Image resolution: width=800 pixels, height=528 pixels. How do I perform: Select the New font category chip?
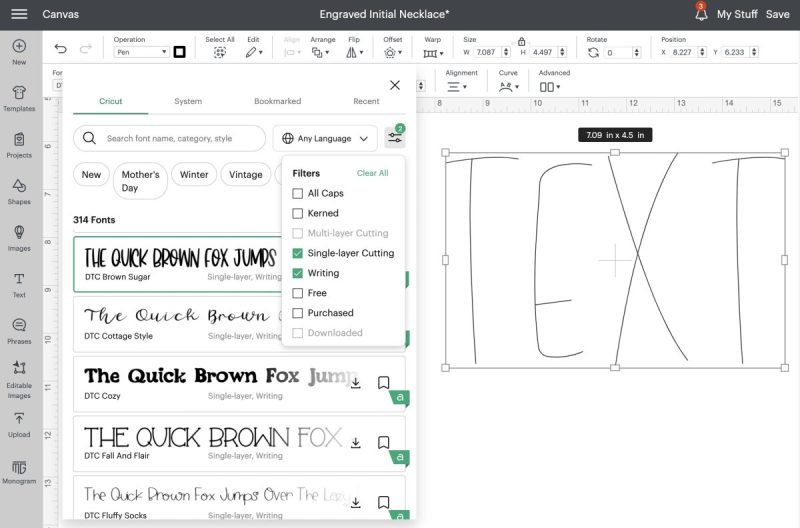[91, 174]
